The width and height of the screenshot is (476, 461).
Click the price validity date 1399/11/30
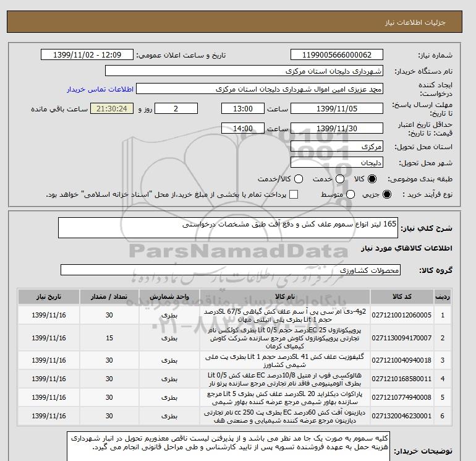(x=337, y=128)
